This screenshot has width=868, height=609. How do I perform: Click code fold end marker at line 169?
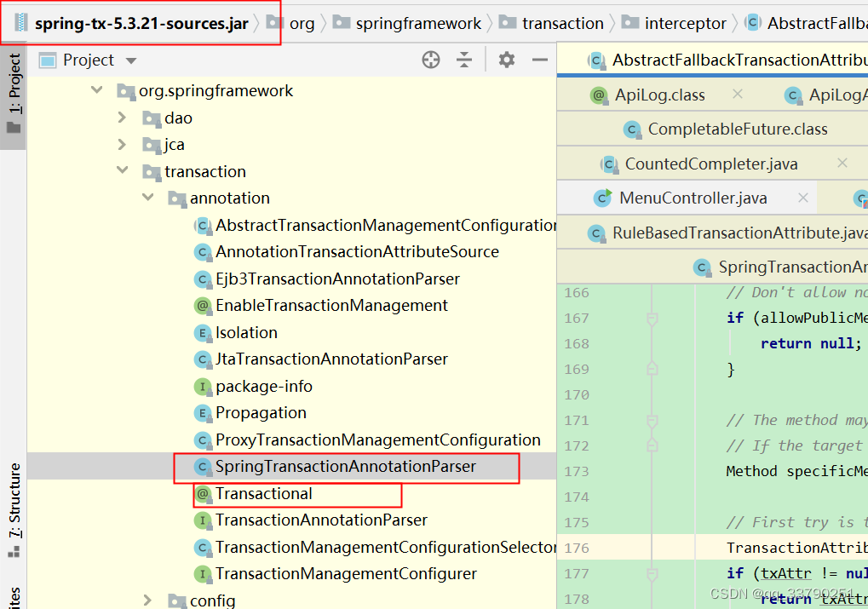652,369
